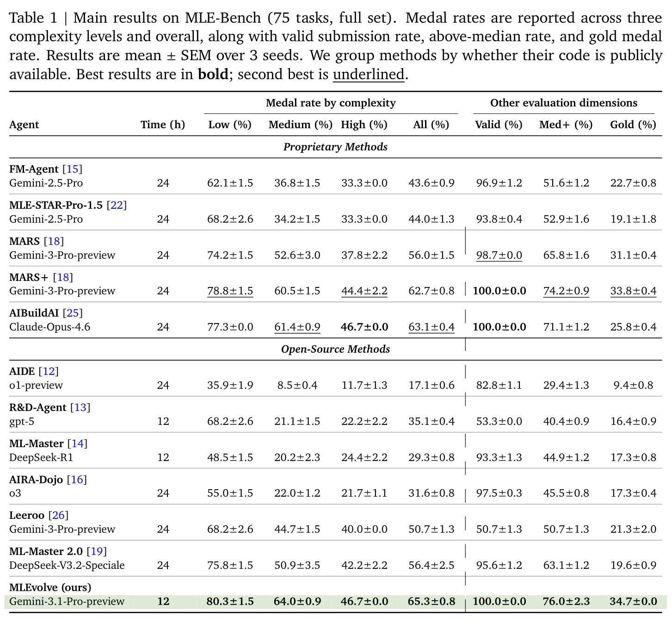Click the Medium (%) column header
Viewport: 672px width, 623px height.
point(301,125)
